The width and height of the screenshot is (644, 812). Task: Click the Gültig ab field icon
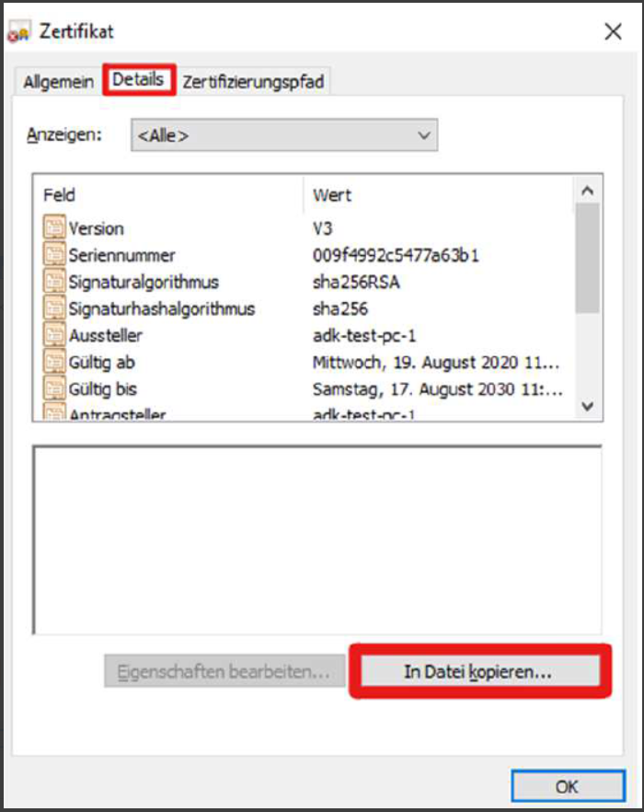(x=55, y=362)
